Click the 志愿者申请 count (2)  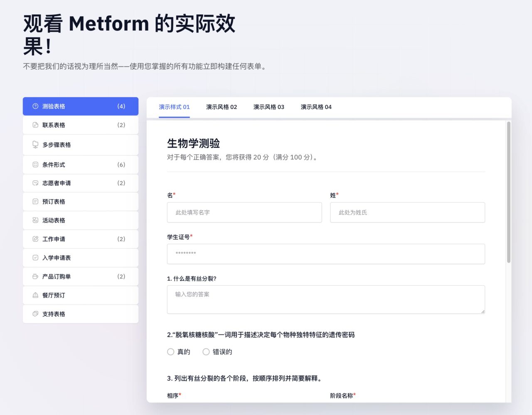point(121,183)
